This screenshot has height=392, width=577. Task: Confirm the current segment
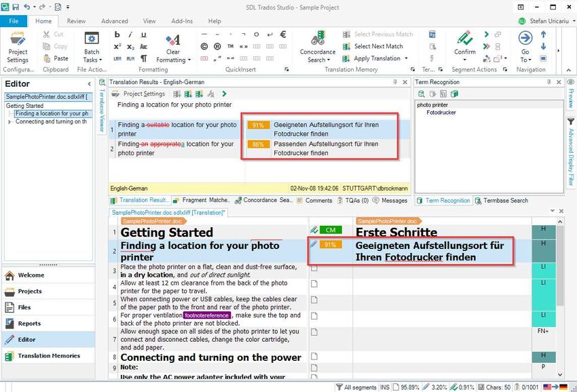465,39
